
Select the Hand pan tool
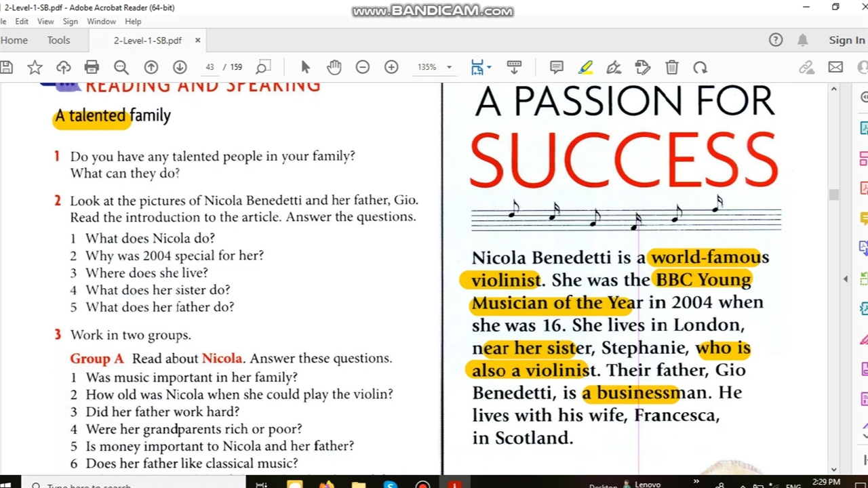pyautogui.click(x=334, y=67)
